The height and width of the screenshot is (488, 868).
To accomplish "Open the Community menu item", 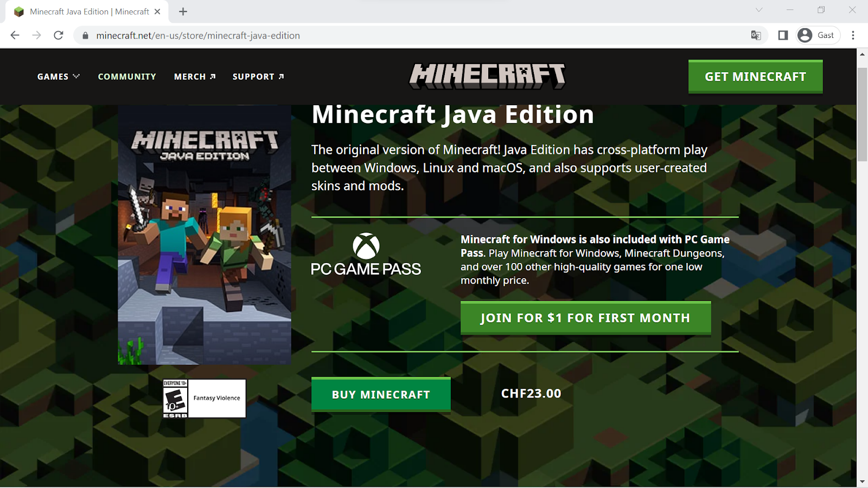I will [127, 76].
